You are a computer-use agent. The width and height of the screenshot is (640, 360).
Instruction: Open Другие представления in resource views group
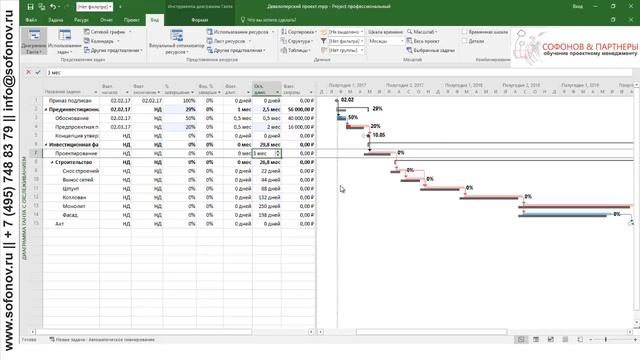236,51
